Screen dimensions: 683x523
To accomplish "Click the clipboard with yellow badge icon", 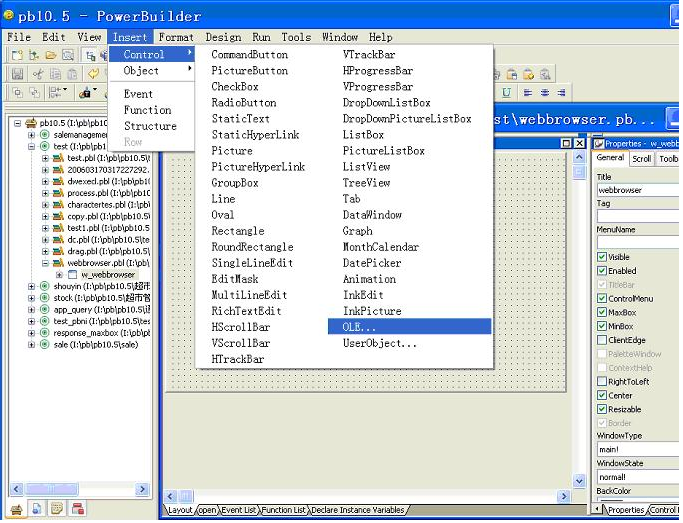I will (x=528, y=74).
